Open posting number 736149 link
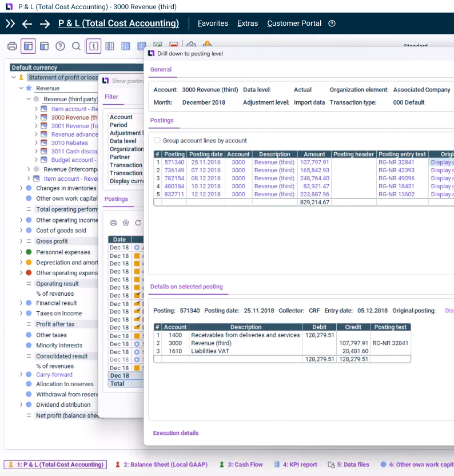This screenshot has height=476, width=454. coord(174,170)
